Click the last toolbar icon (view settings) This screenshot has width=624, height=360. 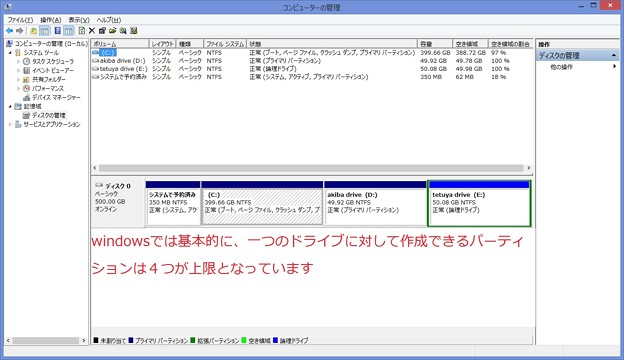133,31
